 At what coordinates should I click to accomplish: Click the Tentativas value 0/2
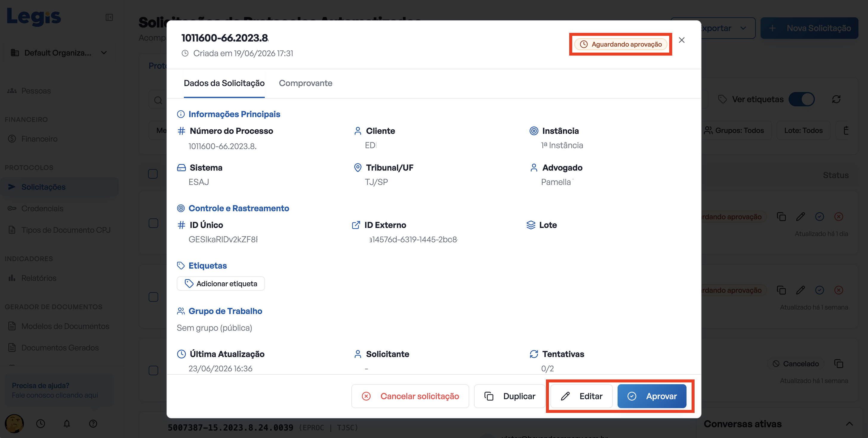click(x=547, y=369)
